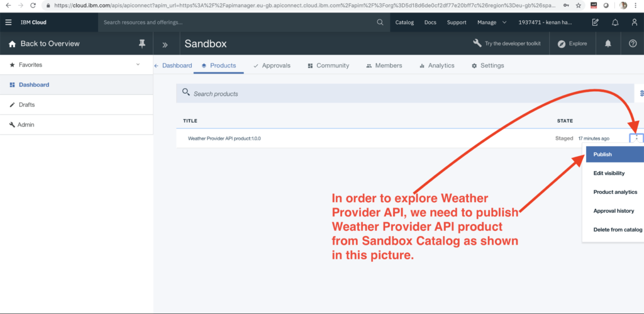The height and width of the screenshot is (314, 644).
Task: Open the IBM Cloud hamburger menu
Action: [x=8, y=22]
